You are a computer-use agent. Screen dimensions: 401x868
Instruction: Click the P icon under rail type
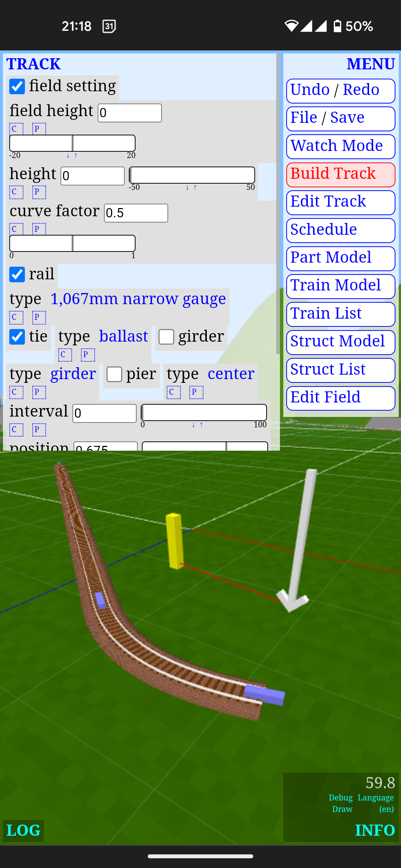39,317
